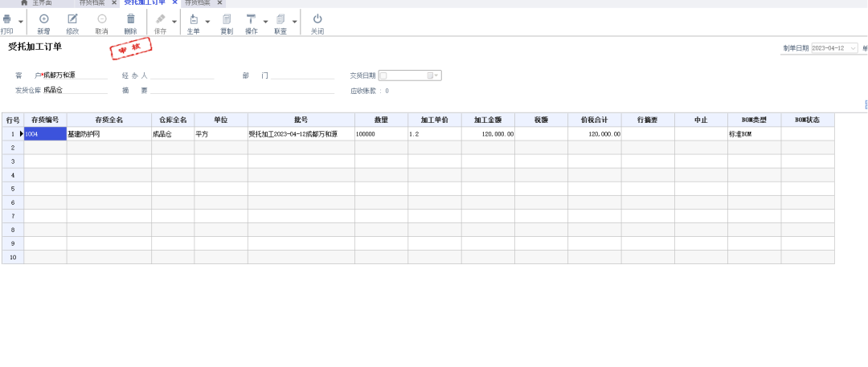Expand the 打印 dropdown arrow
The image size is (868, 367).
tap(20, 22)
